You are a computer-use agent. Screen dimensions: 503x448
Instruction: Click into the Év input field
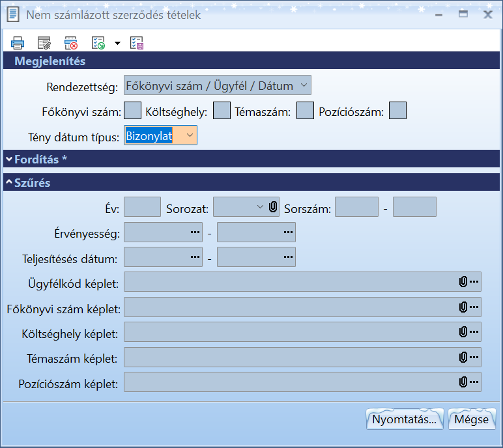pyautogui.click(x=142, y=208)
